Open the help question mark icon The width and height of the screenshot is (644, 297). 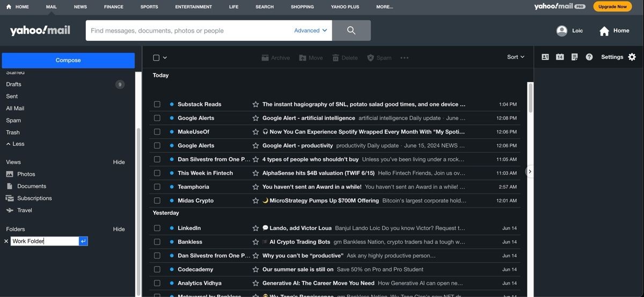[x=589, y=57]
